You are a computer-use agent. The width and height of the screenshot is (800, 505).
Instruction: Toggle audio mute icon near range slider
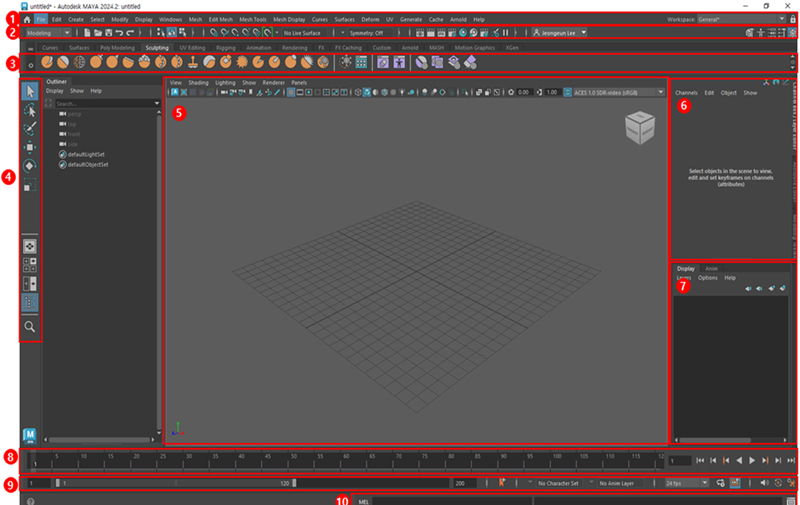[765, 483]
